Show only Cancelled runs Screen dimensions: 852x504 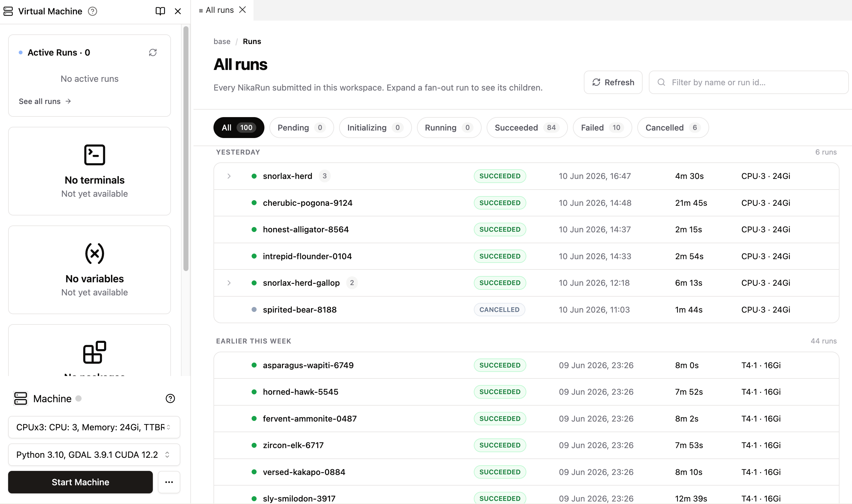click(x=673, y=127)
